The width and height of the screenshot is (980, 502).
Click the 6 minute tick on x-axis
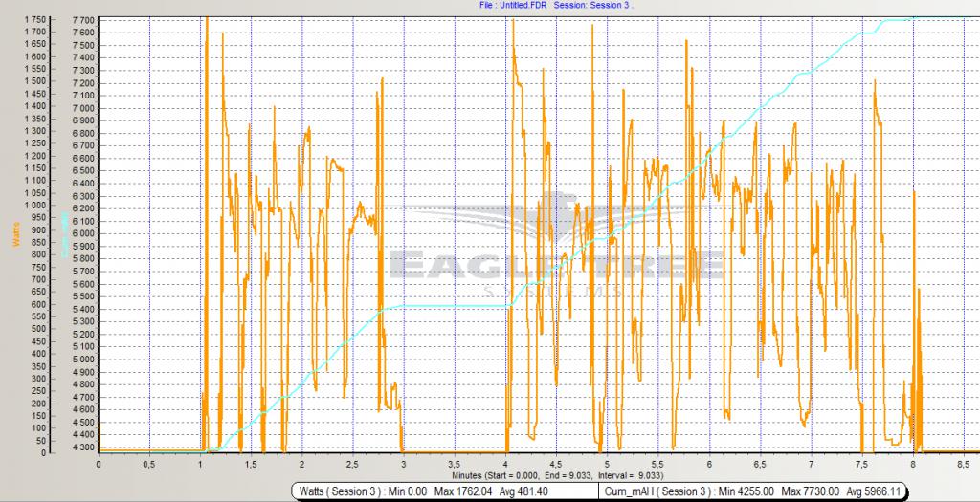click(x=709, y=464)
